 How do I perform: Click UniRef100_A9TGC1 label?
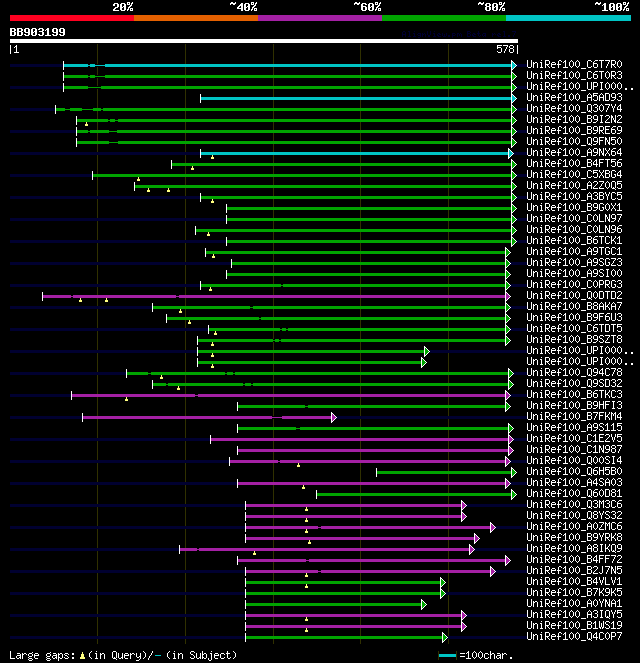574,251
